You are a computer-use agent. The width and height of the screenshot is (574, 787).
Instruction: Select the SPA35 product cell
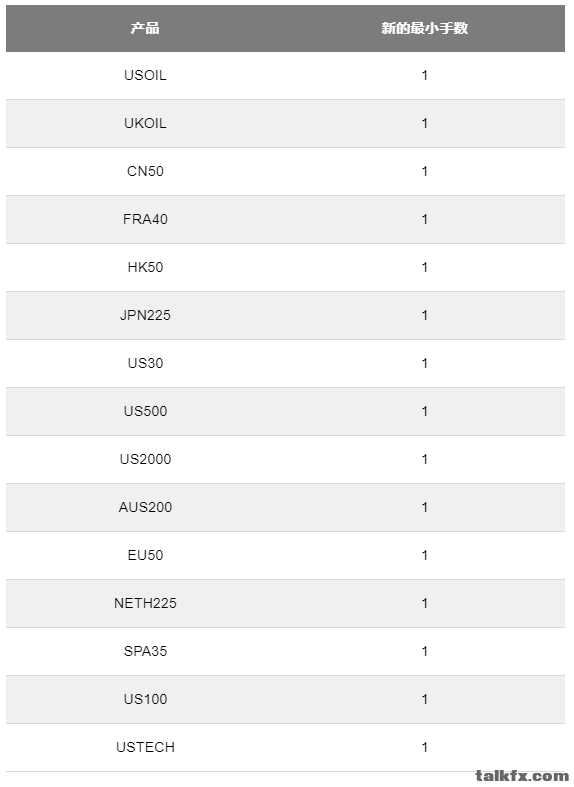pyautogui.click(x=145, y=651)
